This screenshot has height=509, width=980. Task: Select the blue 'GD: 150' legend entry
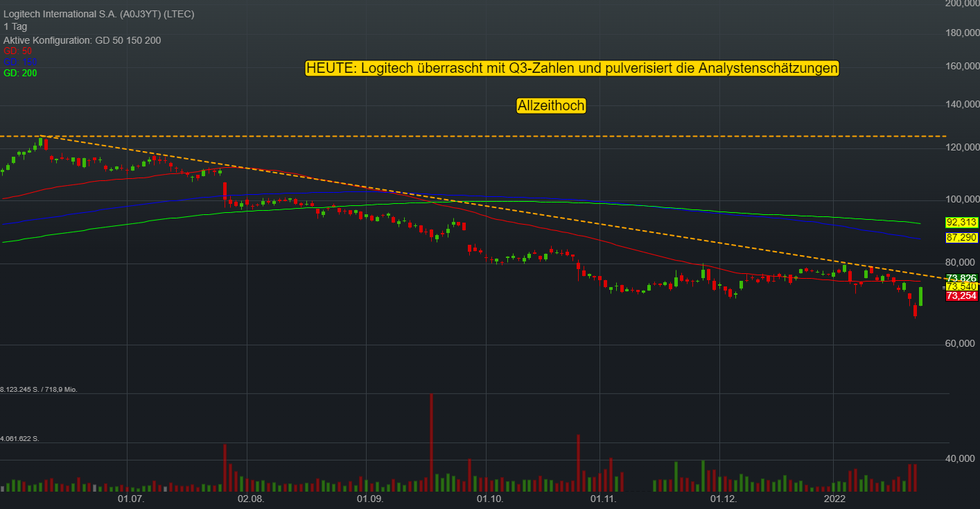[20, 62]
